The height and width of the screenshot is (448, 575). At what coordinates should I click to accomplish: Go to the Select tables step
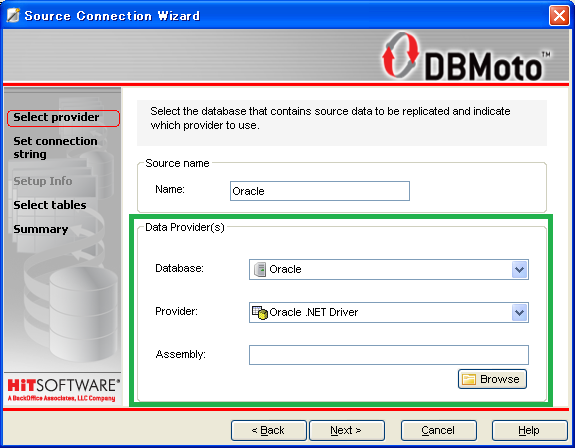click(x=50, y=205)
